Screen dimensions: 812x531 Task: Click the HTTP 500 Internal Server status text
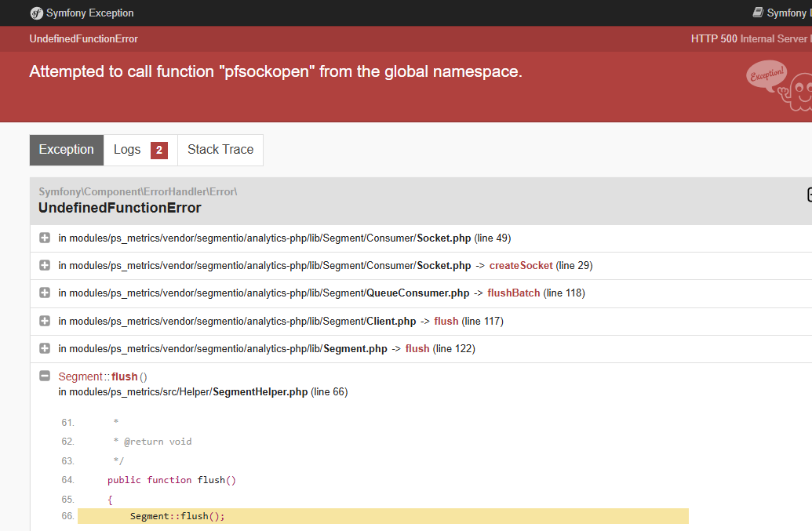pos(752,38)
